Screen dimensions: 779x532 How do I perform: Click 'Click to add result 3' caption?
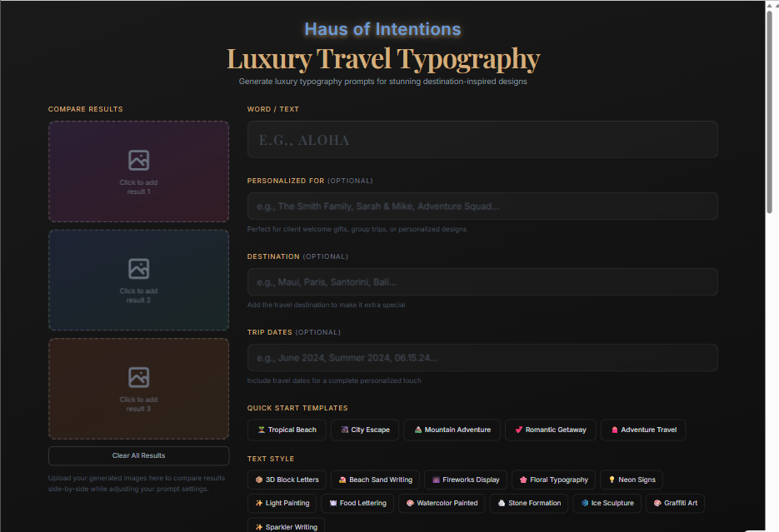(x=138, y=405)
